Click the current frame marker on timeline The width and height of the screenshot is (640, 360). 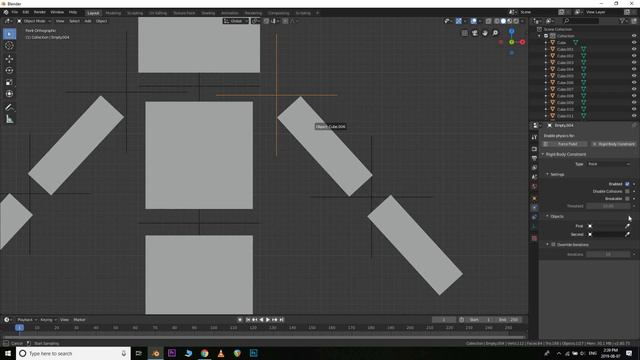[x=19, y=328]
